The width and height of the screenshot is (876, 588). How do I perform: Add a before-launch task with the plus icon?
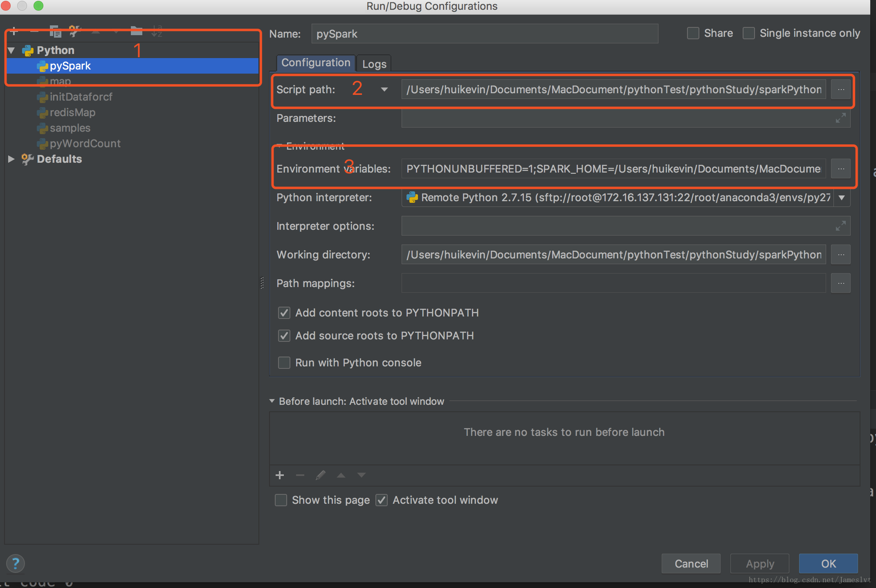click(x=280, y=475)
